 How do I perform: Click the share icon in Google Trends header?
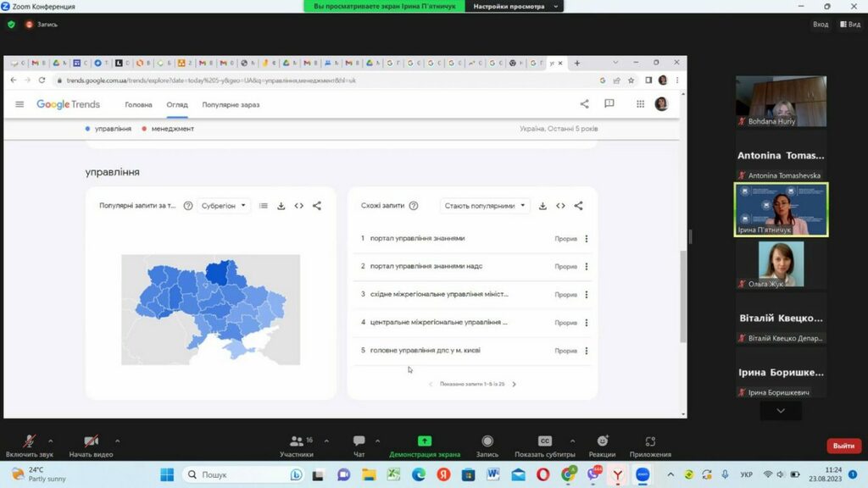[584, 104]
